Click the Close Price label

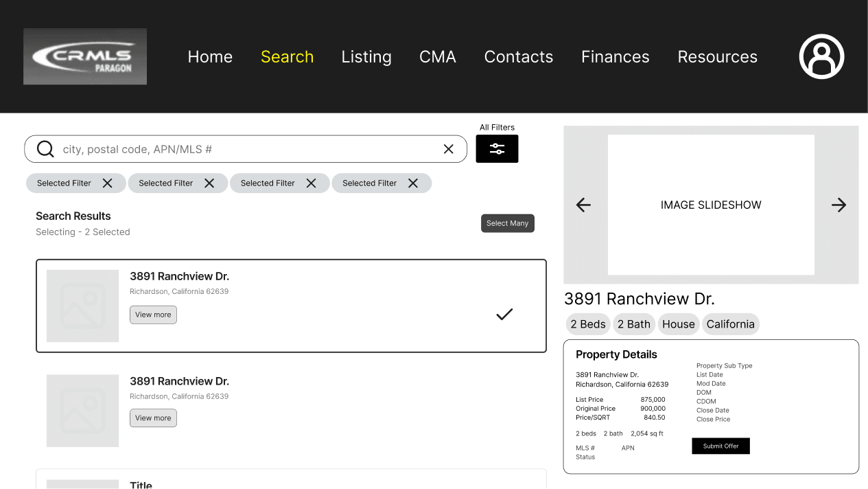(714, 420)
